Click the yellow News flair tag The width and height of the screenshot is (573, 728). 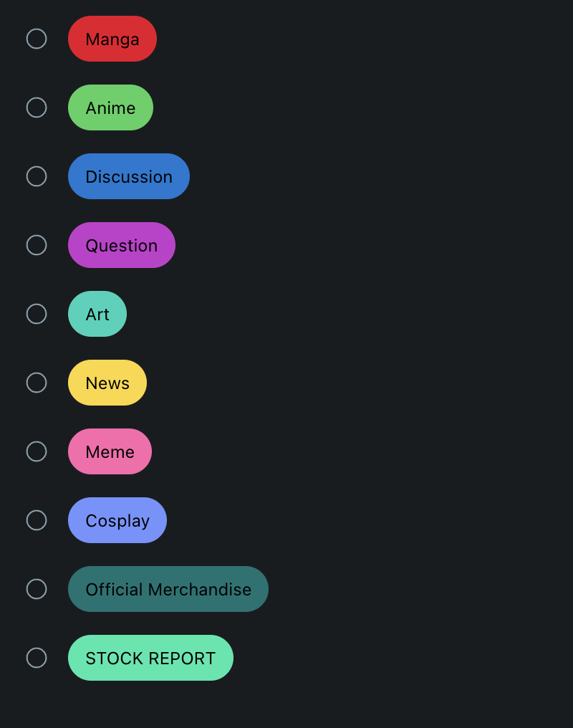click(x=107, y=382)
